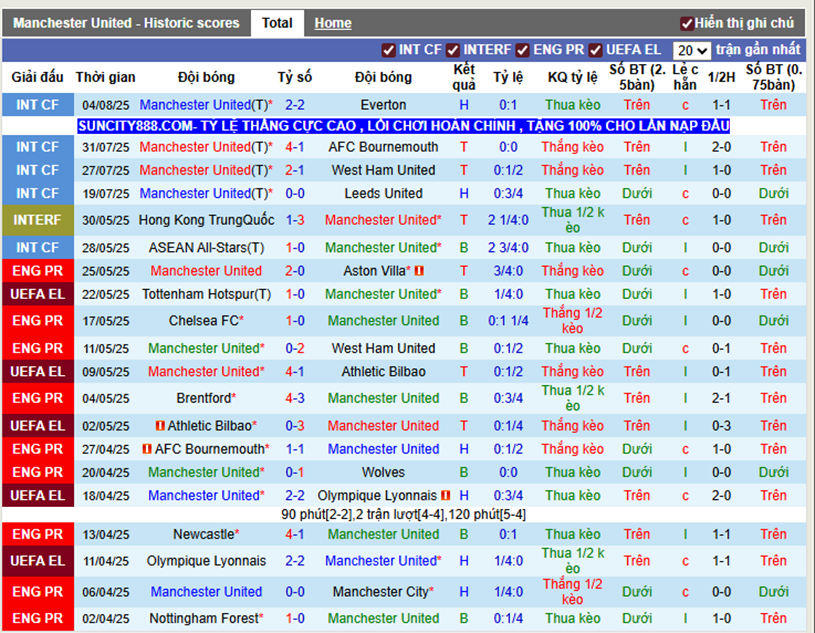
Task: Click the 1-3 score of Hong Kong match
Action: [295, 220]
